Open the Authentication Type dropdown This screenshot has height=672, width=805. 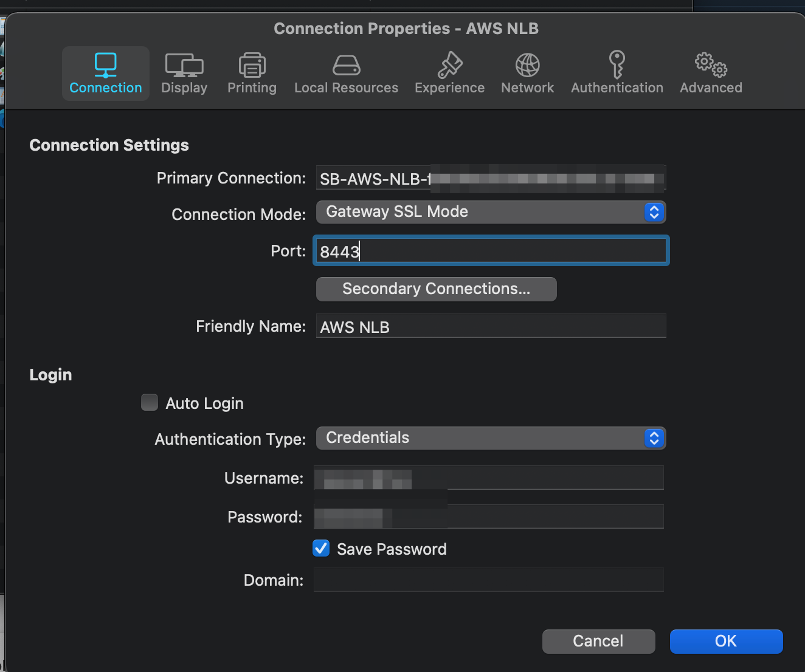[491, 438]
